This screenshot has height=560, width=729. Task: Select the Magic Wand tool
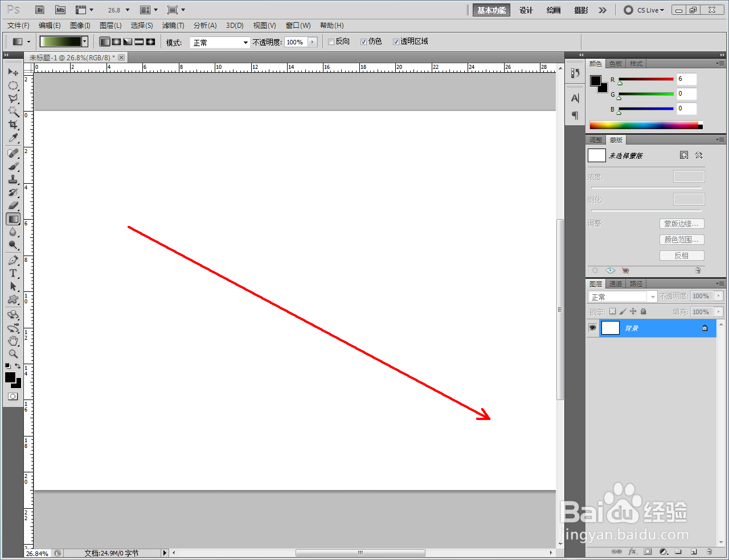[x=13, y=112]
